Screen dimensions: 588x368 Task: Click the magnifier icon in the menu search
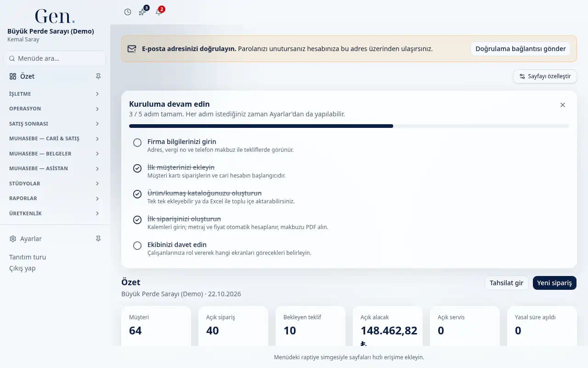tap(12, 58)
